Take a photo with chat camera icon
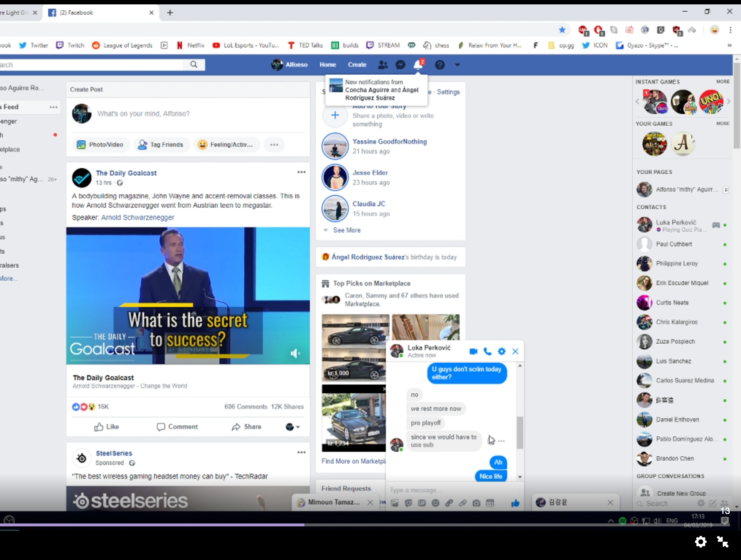Screen dimensions: 741x560 click(x=476, y=503)
